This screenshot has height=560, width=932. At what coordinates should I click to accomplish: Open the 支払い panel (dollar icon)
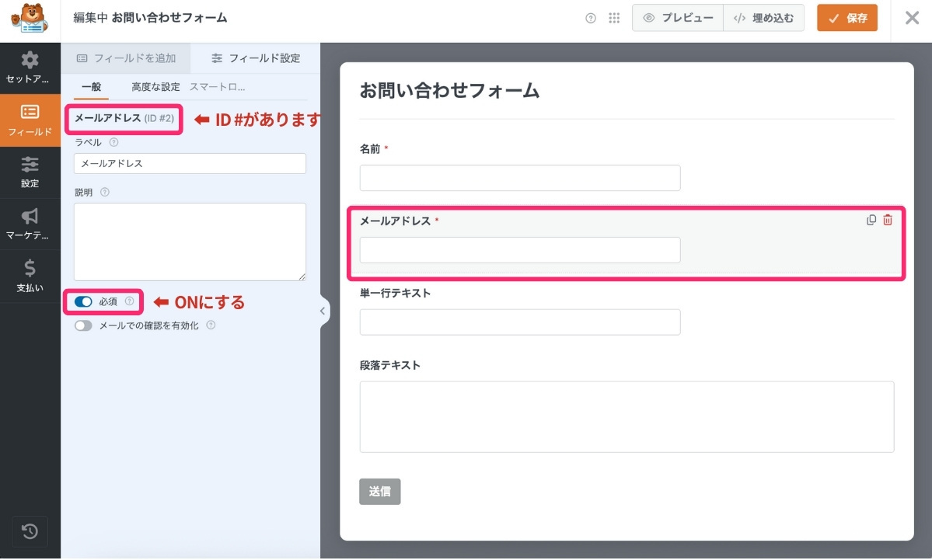[30, 276]
